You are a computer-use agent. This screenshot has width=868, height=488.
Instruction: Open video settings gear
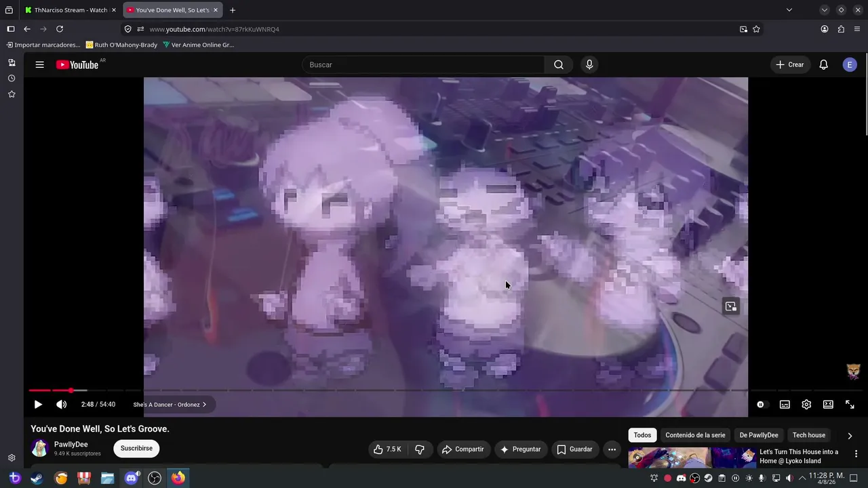[x=806, y=405]
